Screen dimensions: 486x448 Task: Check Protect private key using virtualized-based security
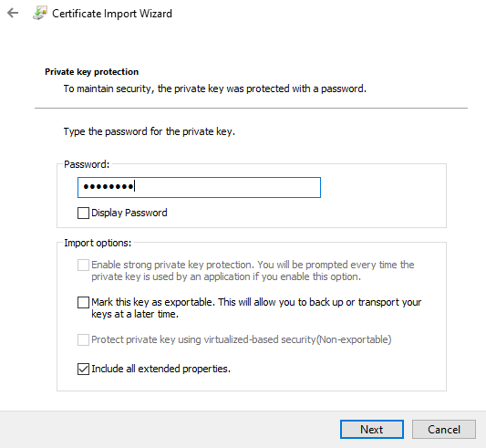83,339
